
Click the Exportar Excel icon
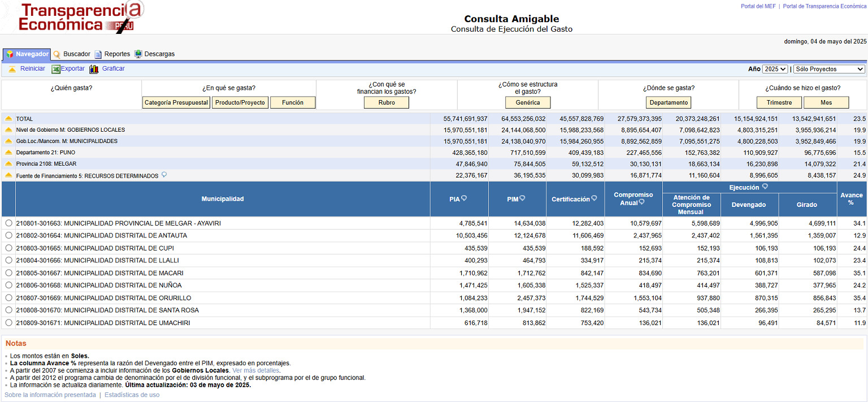click(x=56, y=69)
